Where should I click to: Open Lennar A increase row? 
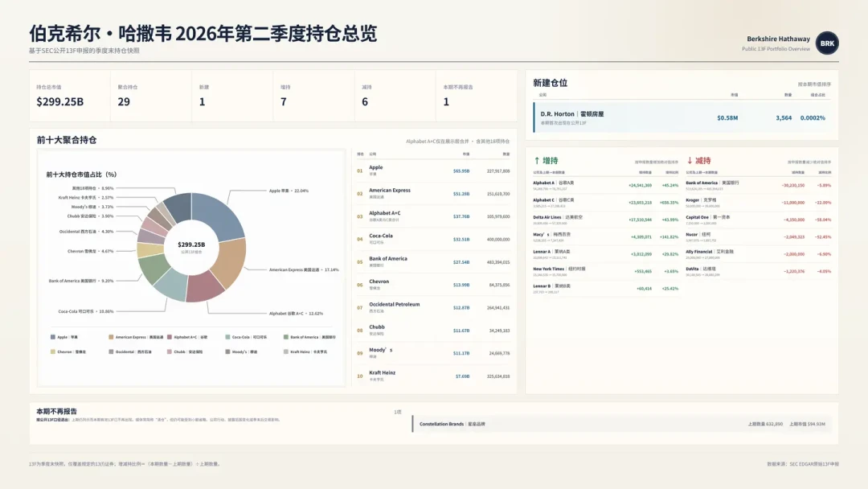606,253
